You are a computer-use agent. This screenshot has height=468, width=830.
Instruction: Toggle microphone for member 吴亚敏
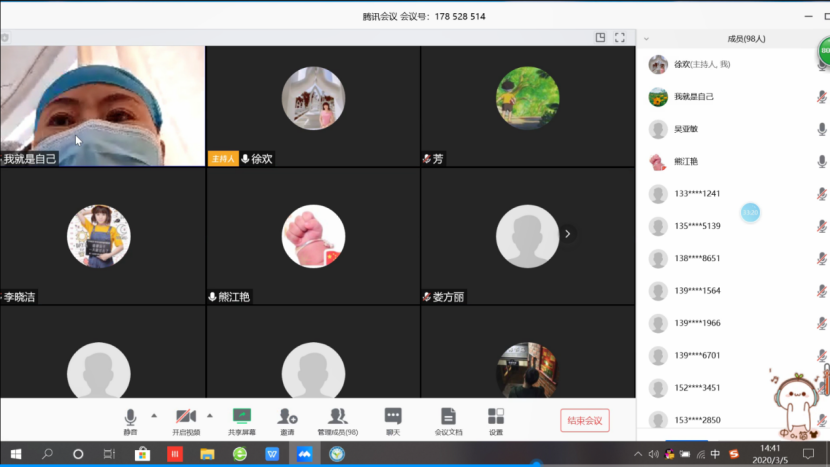point(821,129)
